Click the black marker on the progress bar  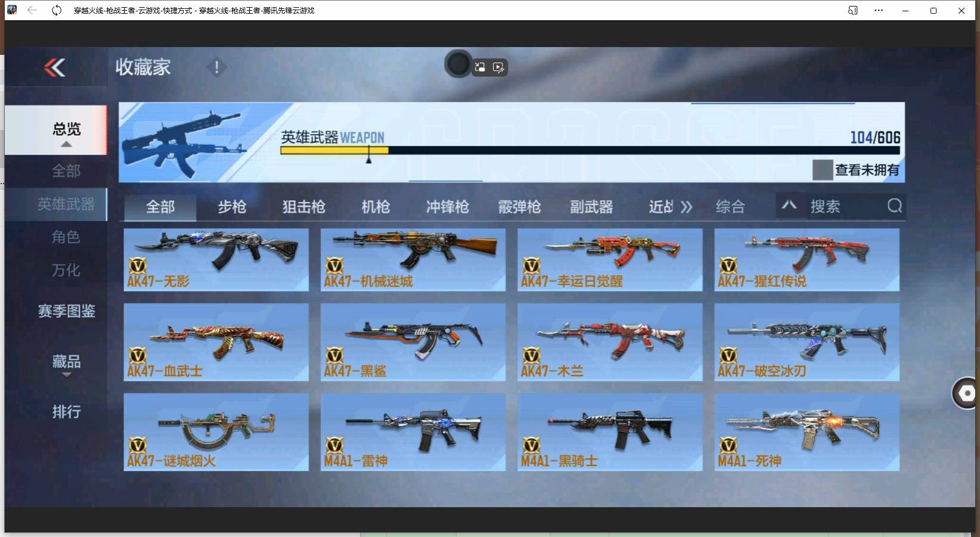tap(369, 156)
